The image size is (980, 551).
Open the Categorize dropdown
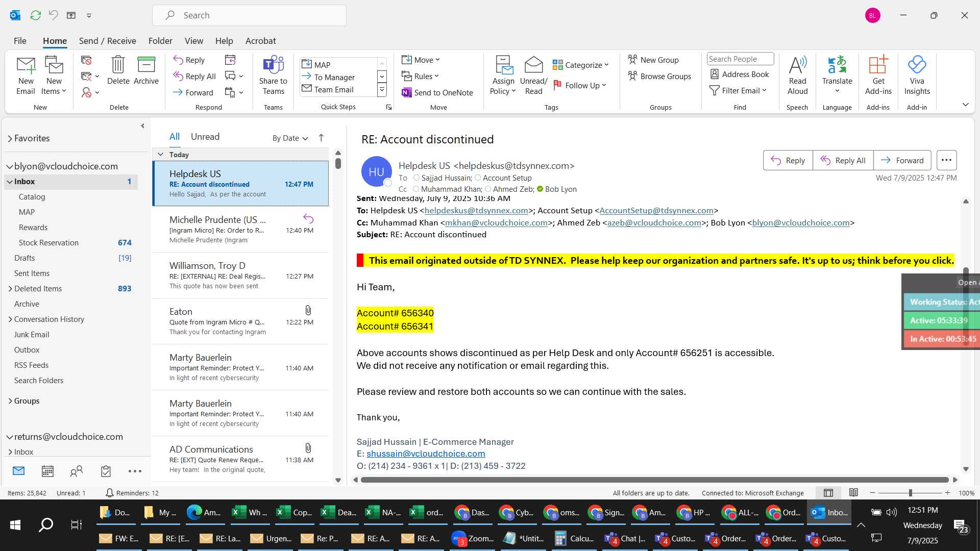point(581,65)
